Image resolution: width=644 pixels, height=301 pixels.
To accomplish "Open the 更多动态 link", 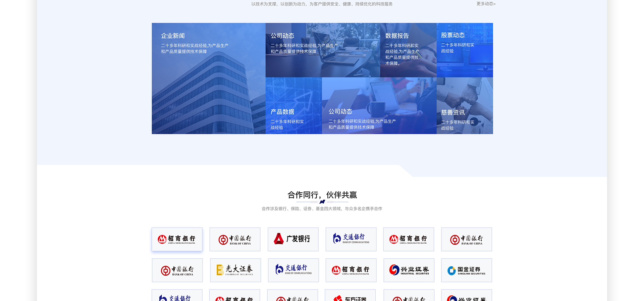I will [486, 4].
